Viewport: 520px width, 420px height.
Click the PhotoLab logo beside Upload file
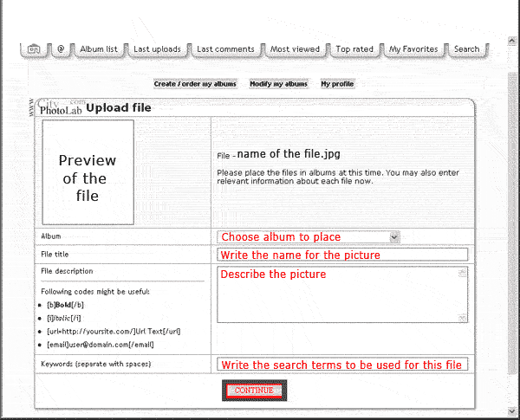tap(60, 107)
